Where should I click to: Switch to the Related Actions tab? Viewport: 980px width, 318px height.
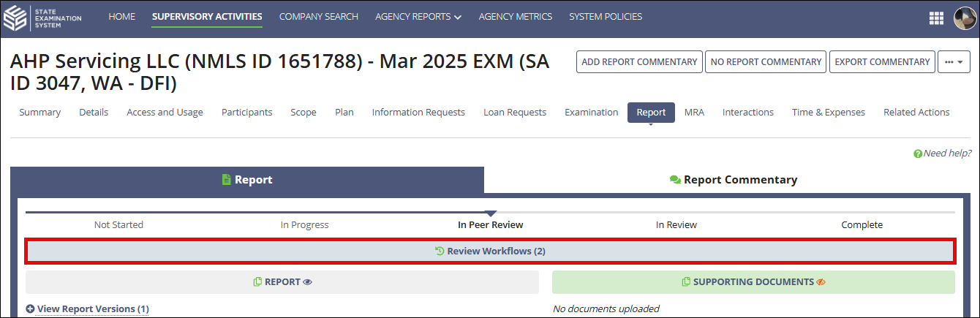(916, 113)
